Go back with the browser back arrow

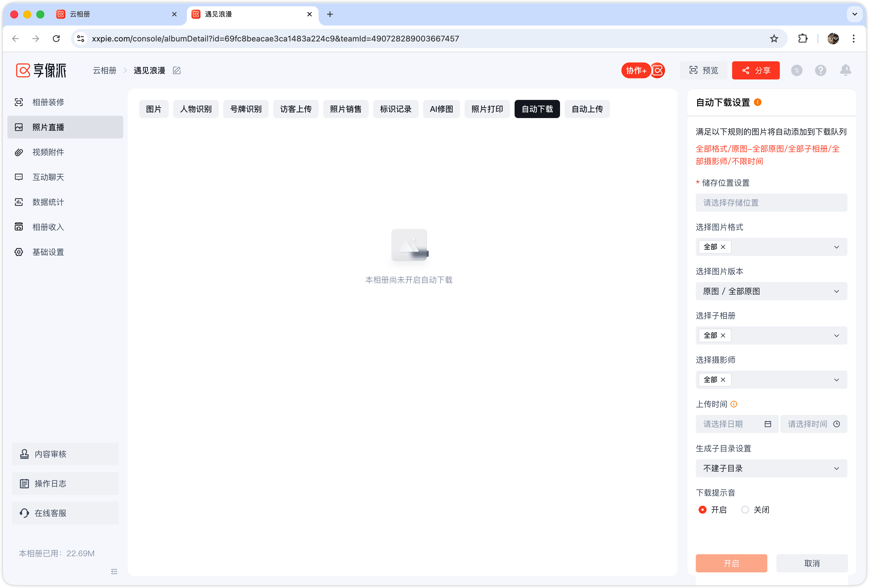pos(16,39)
